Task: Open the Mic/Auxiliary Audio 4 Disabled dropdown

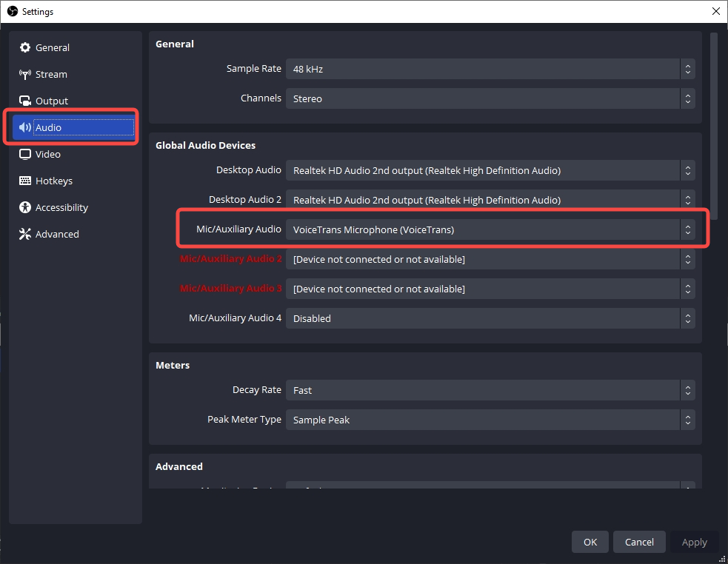Action: (490, 318)
